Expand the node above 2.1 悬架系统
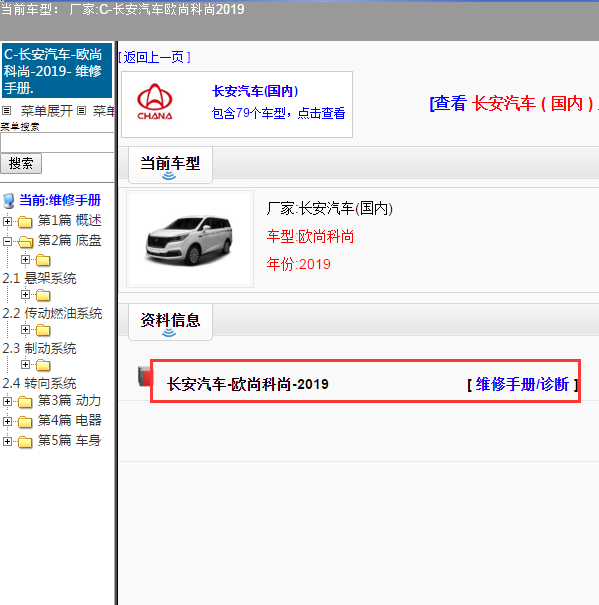Viewport: 599px width, 605px height. click(25, 260)
